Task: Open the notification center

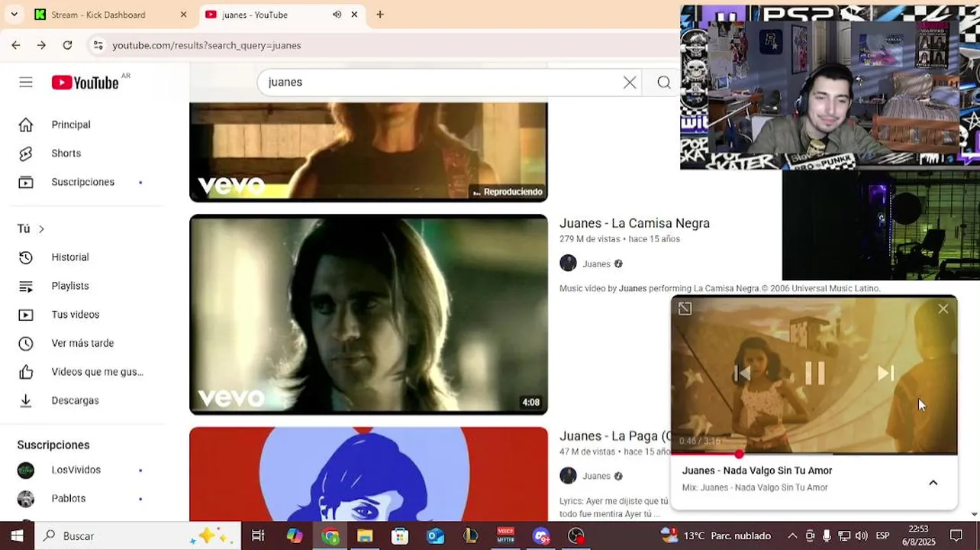Action: click(x=956, y=535)
